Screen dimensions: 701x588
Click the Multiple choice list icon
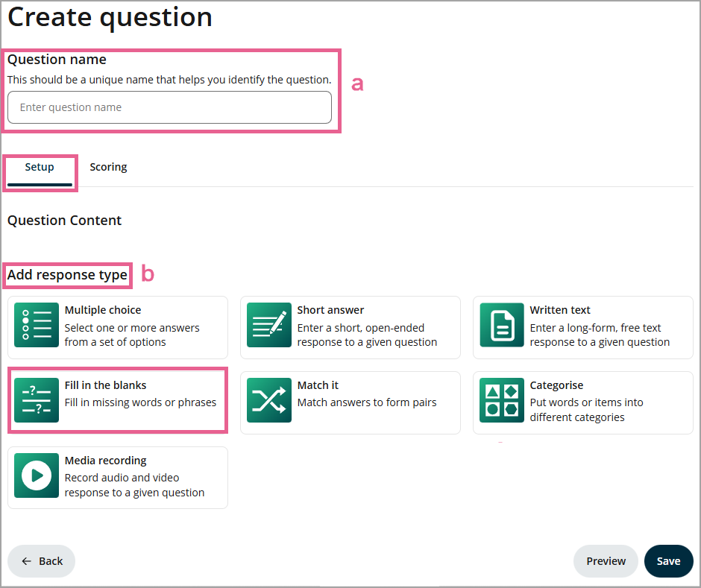pos(37,326)
